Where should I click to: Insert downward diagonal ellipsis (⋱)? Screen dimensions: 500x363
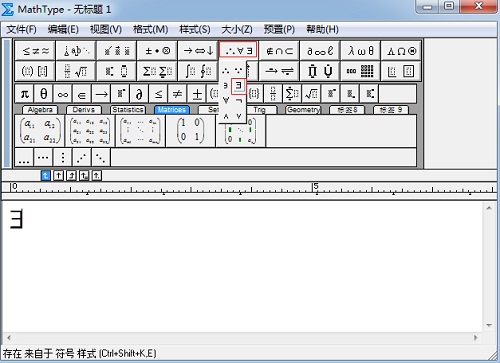pos(101,157)
